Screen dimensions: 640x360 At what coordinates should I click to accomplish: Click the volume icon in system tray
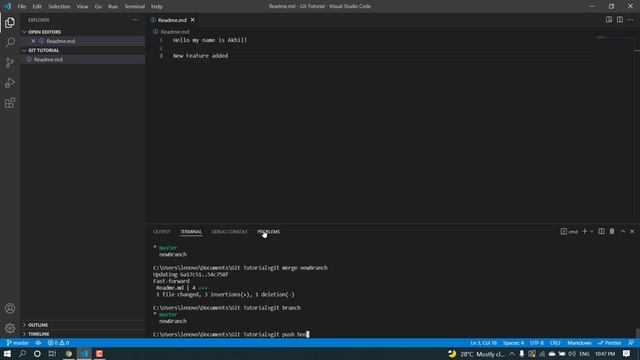[572, 353]
